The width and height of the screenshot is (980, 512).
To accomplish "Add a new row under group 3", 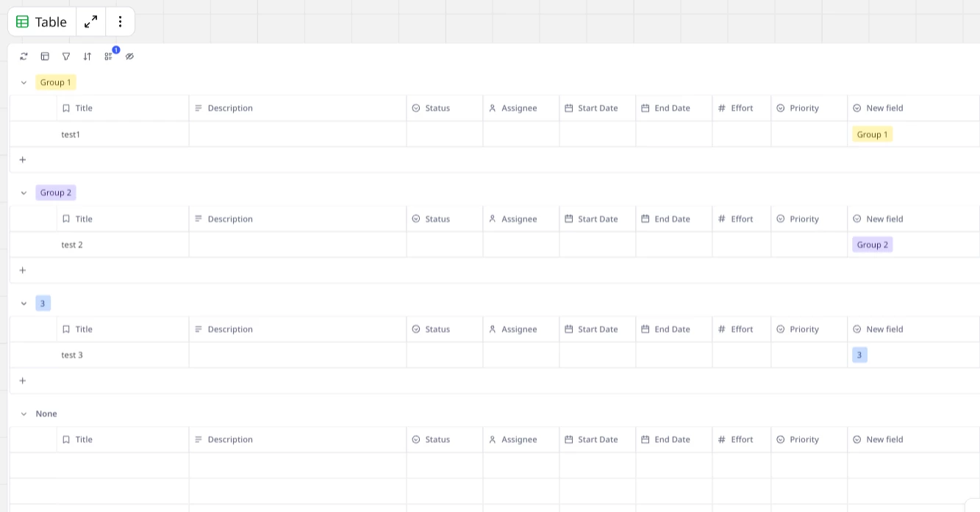I will (23, 381).
